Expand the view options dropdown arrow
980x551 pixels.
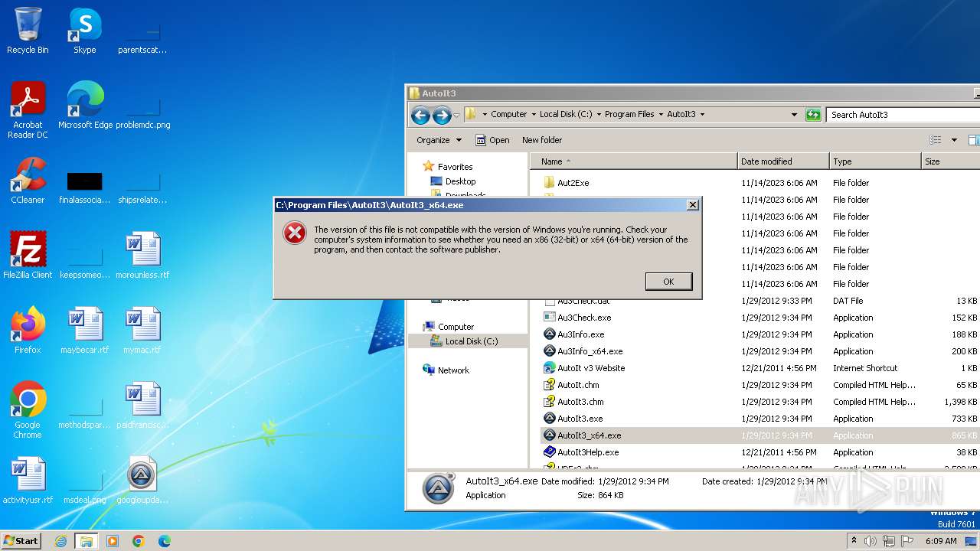[x=954, y=140]
